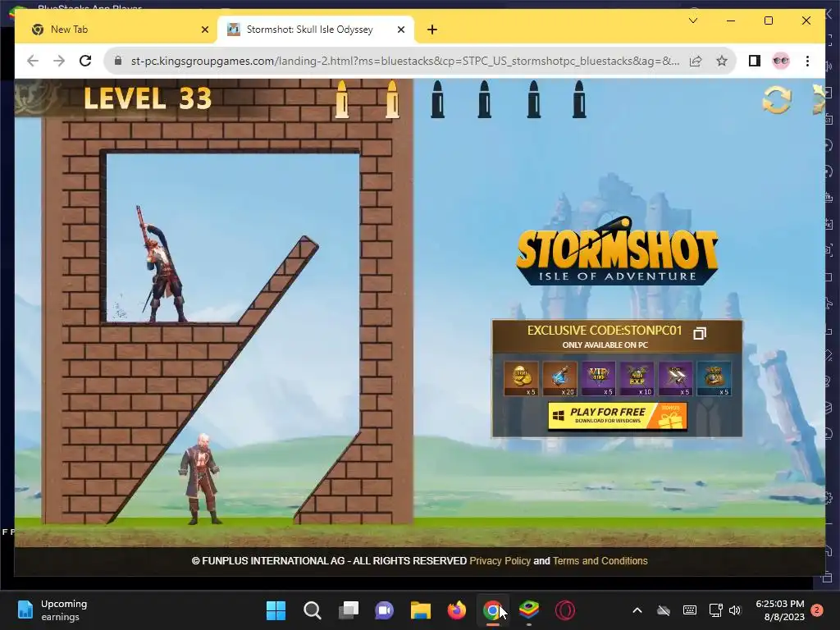Open the Chat app from the taskbar
This screenshot has height=630, width=840.
[x=384, y=610]
